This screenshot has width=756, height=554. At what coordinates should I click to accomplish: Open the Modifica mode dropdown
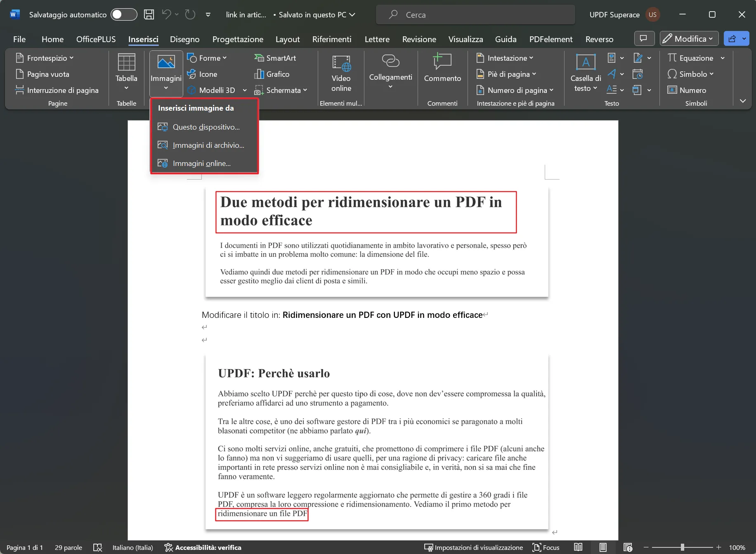pyautogui.click(x=689, y=38)
